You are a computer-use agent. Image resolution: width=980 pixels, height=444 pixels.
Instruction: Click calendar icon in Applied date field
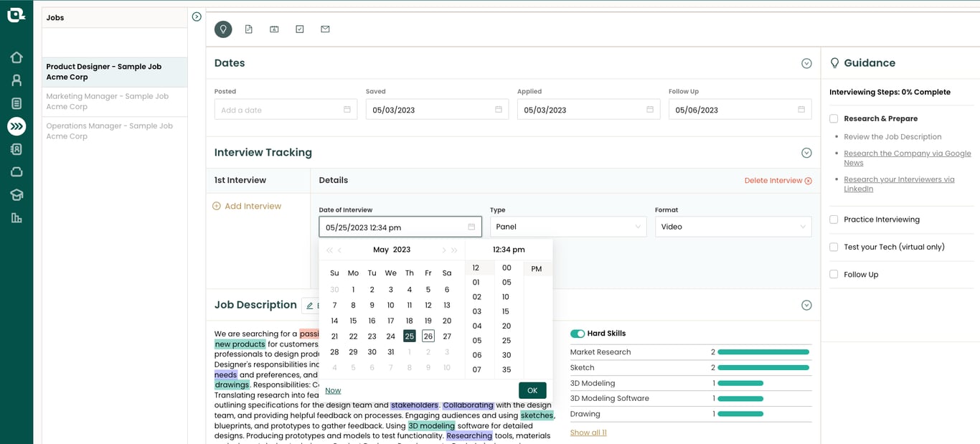click(650, 110)
